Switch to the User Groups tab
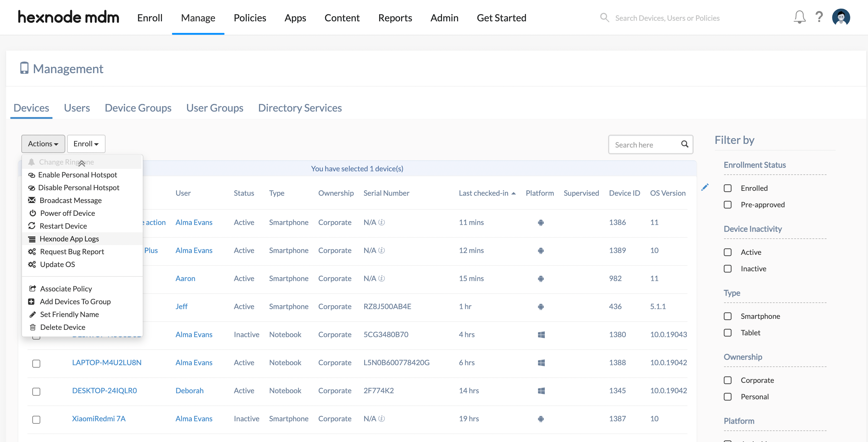Image resolution: width=868 pixels, height=442 pixels. point(215,108)
